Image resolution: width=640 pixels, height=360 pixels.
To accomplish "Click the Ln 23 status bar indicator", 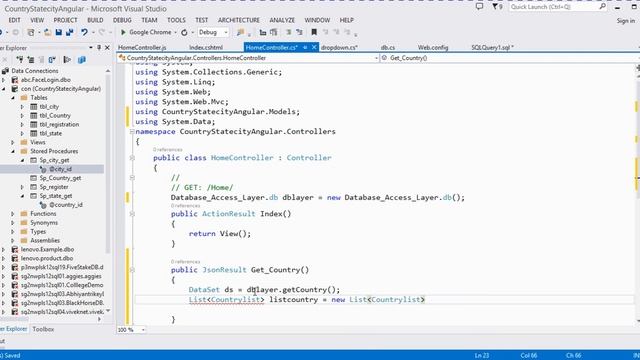I will coord(482,356).
